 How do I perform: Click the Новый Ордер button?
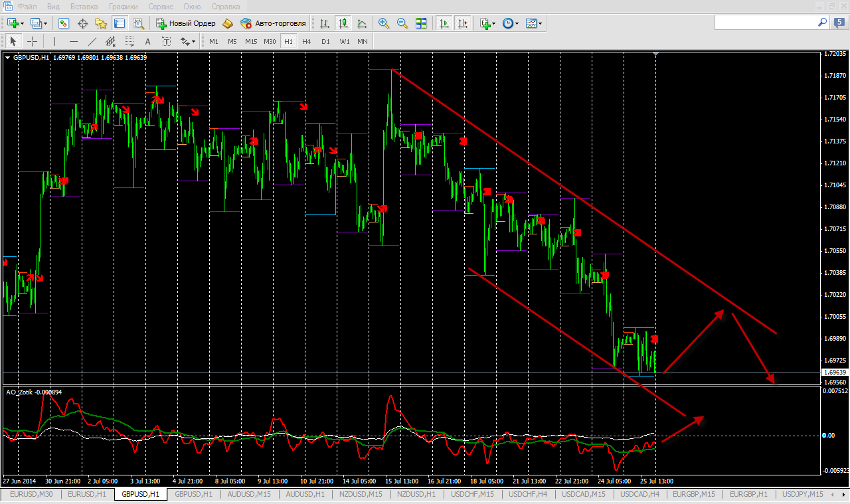pos(186,23)
